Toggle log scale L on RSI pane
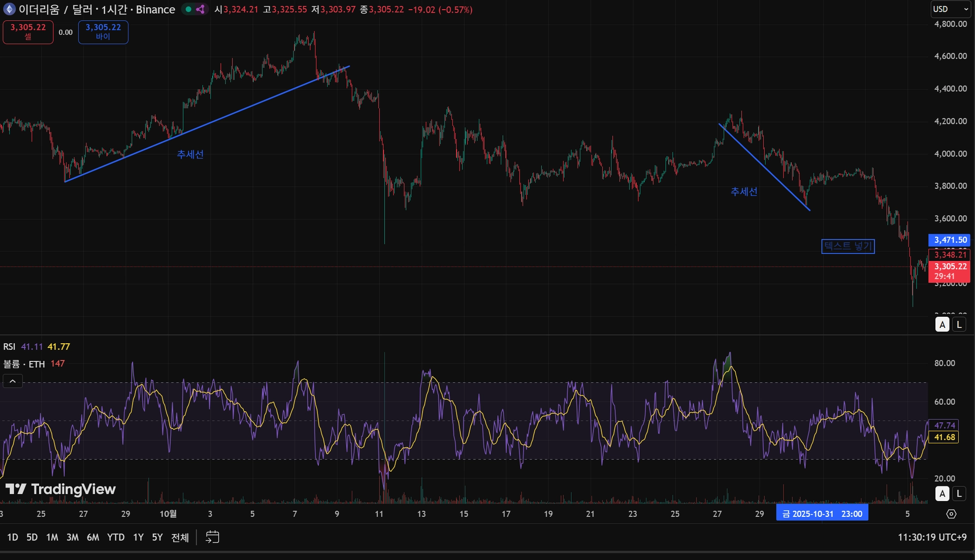Image resolution: width=975 pixels, height=560 pixels. point(959,493)
